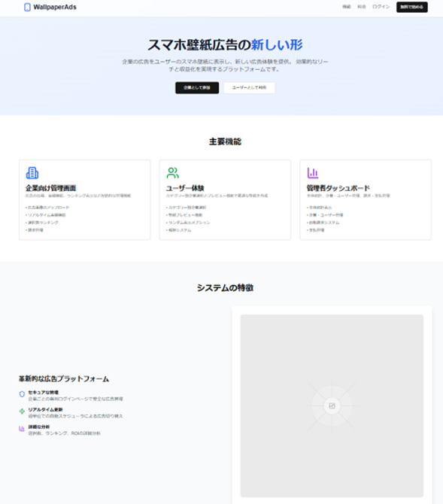Click the ユーザーとして利用 white button
The height and width of the screenshot is (504, 443).
pos(249,88)
